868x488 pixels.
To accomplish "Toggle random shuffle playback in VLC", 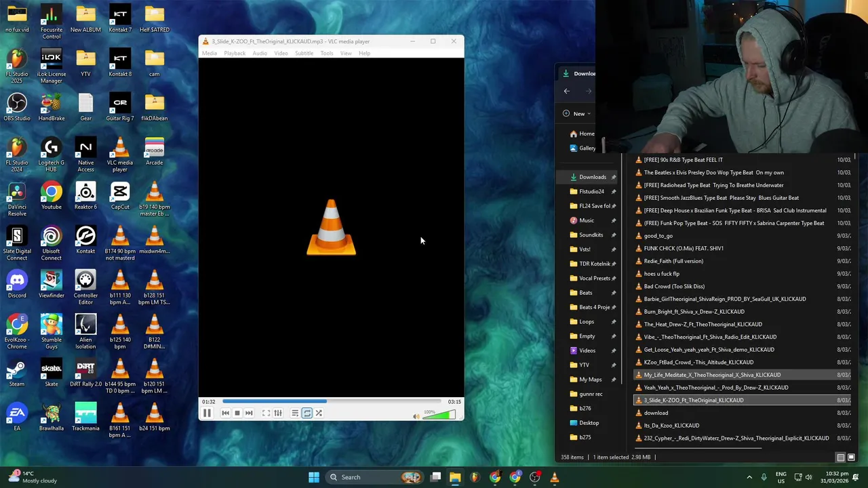I will tap(319, 413).
